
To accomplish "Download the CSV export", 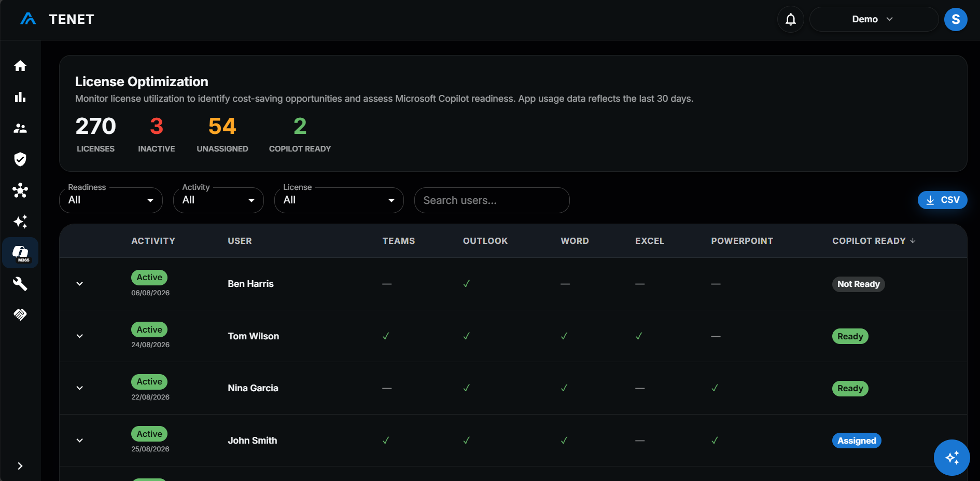I will 942,200.
